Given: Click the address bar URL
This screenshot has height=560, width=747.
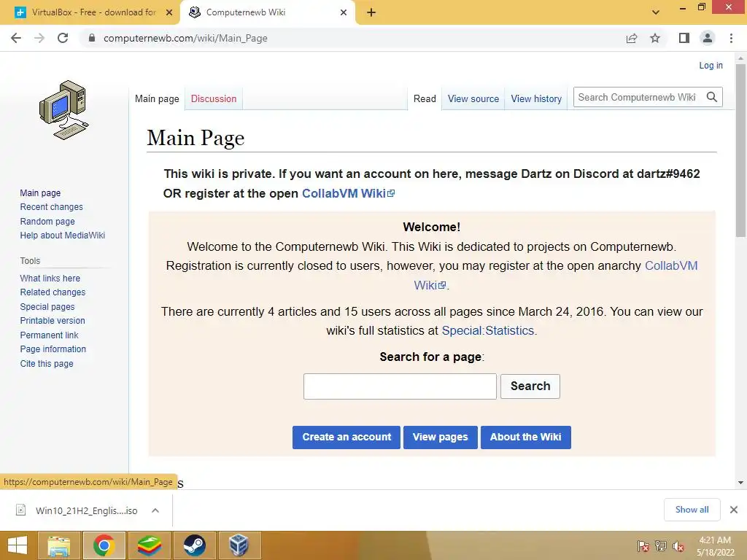Looking at the screenshot, I should click(185, 38).
